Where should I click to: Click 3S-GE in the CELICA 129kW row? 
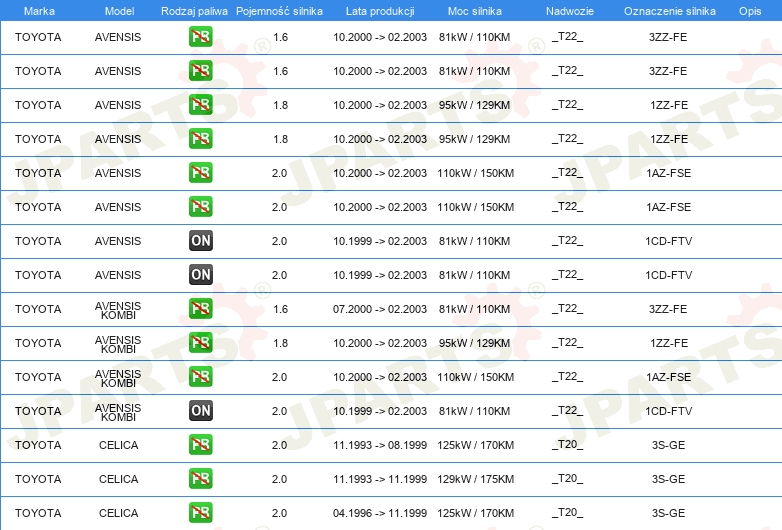pyautogui.click(x=668, y=479)
